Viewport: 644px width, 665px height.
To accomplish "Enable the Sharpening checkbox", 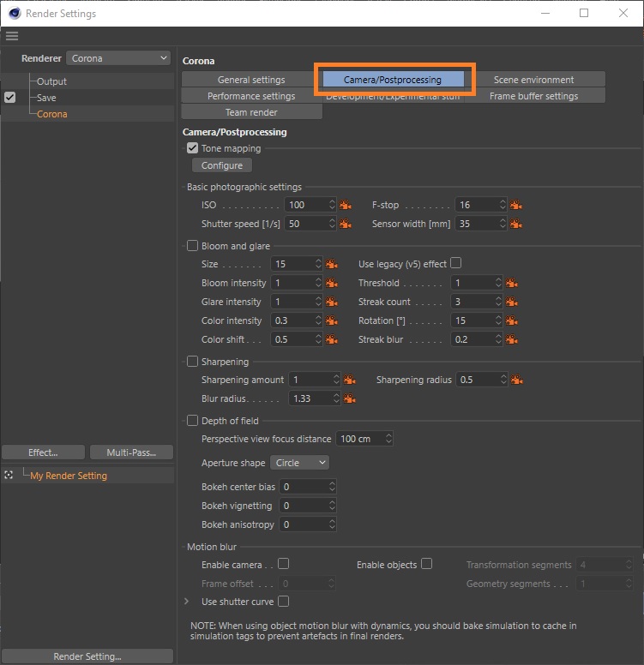I will (192, 362).
